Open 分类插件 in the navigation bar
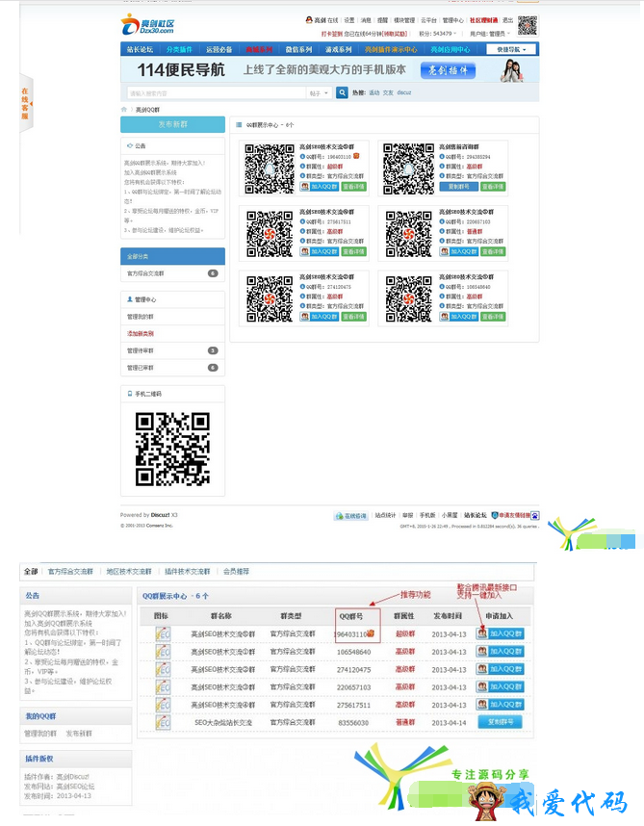Viewport: 644px width, 826px height. [179, 49]
